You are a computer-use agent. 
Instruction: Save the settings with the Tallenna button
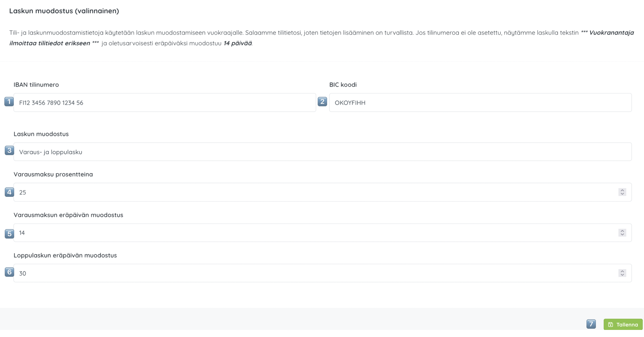(x=623, y=324)
